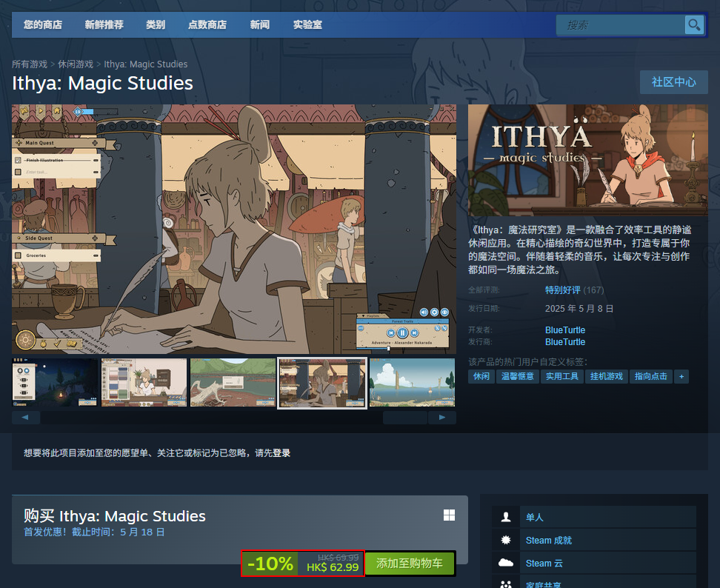The width and height of the screenshot is (720, 588).
Task: Select the sea and clouds screenshot thumbnail
Action: pos(413,382)
